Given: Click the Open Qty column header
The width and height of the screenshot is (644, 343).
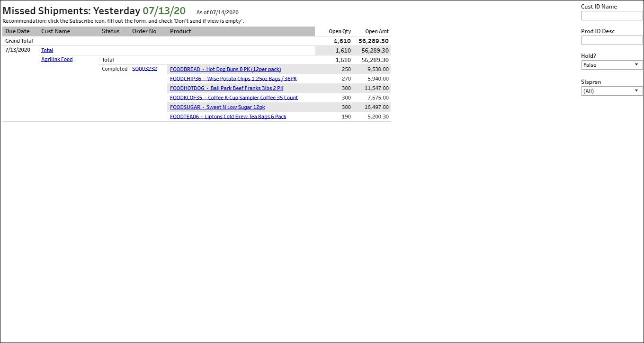Looking at the screenshot, I should pos(340,32).
